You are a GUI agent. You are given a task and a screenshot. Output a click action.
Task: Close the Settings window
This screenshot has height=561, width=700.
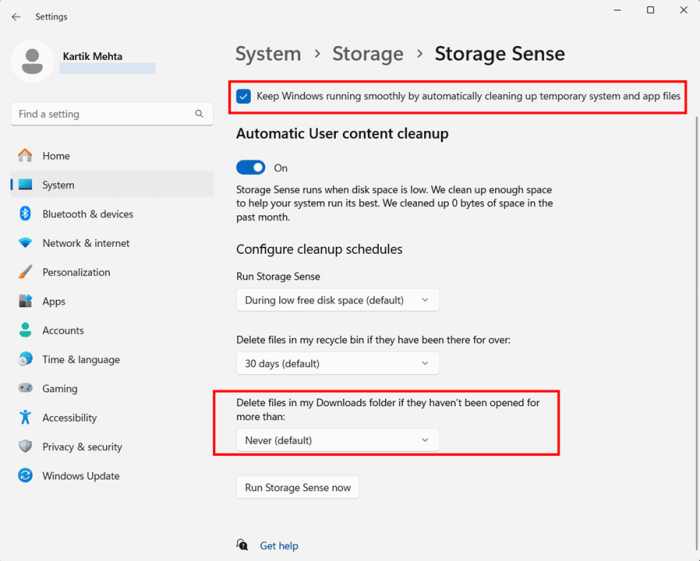click(683, 10)
